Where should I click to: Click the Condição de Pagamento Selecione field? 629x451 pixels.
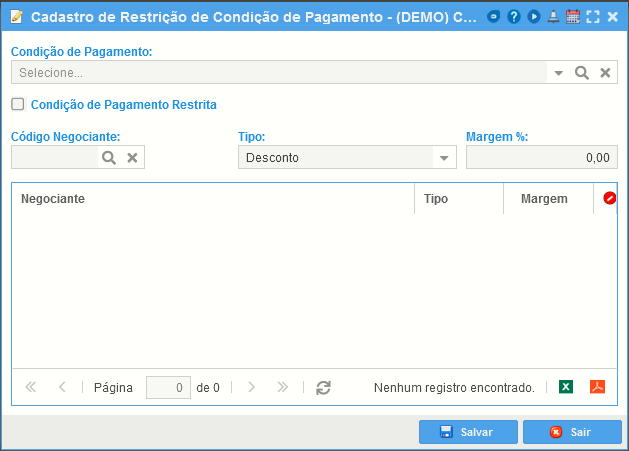279,73
